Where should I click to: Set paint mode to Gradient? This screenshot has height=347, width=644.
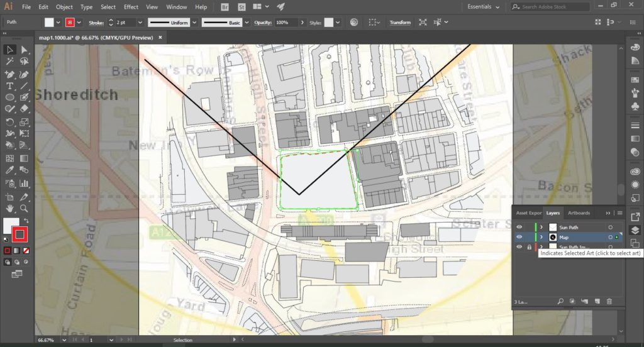[17, 250]
